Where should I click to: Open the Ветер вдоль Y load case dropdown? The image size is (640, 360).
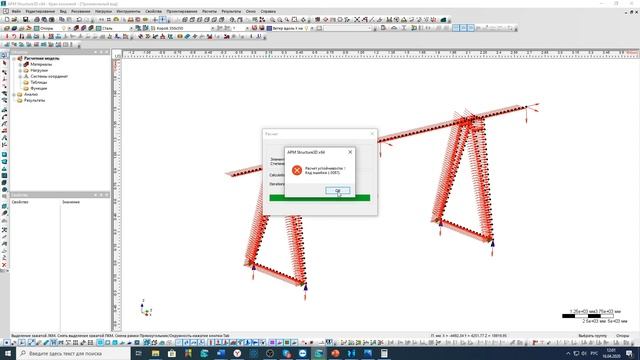312,28
